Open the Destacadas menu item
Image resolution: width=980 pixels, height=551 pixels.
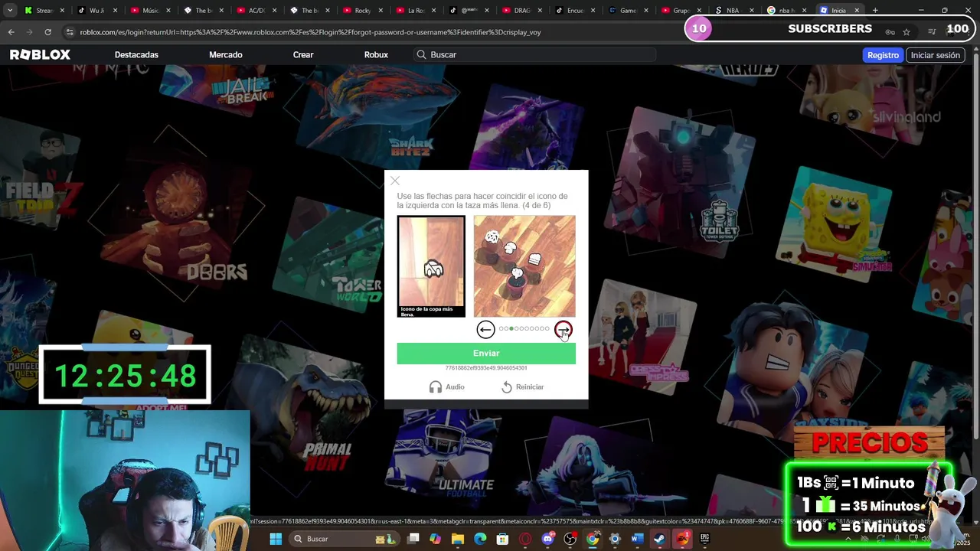point(136,55)
